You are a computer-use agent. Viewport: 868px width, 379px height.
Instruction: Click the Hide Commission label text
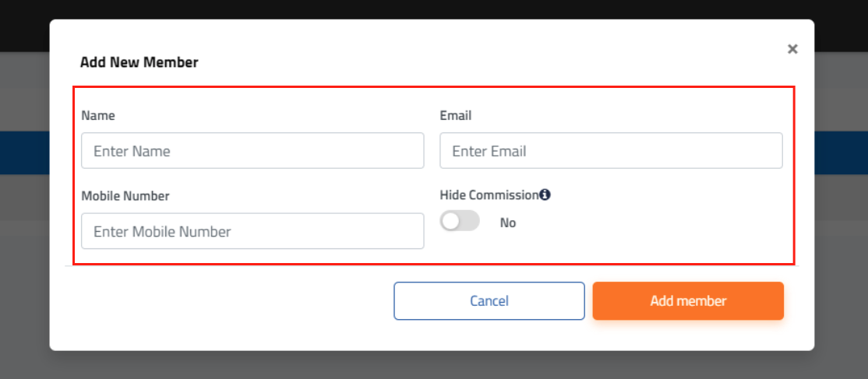coord(489,195)
